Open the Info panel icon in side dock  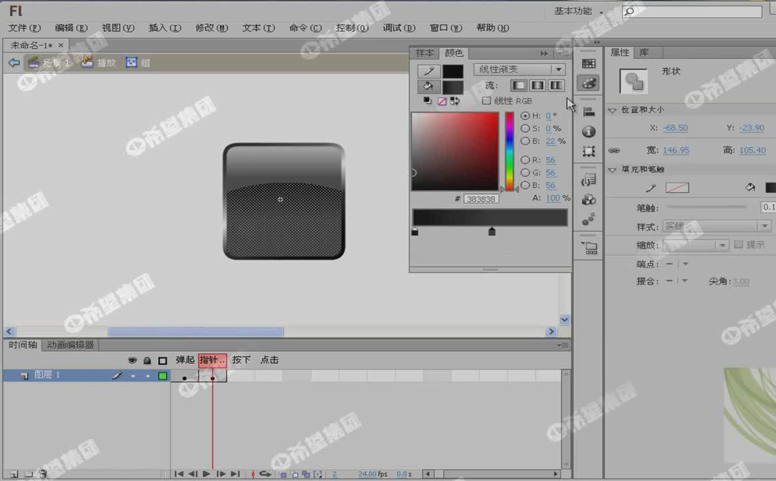tap(589, 131)
